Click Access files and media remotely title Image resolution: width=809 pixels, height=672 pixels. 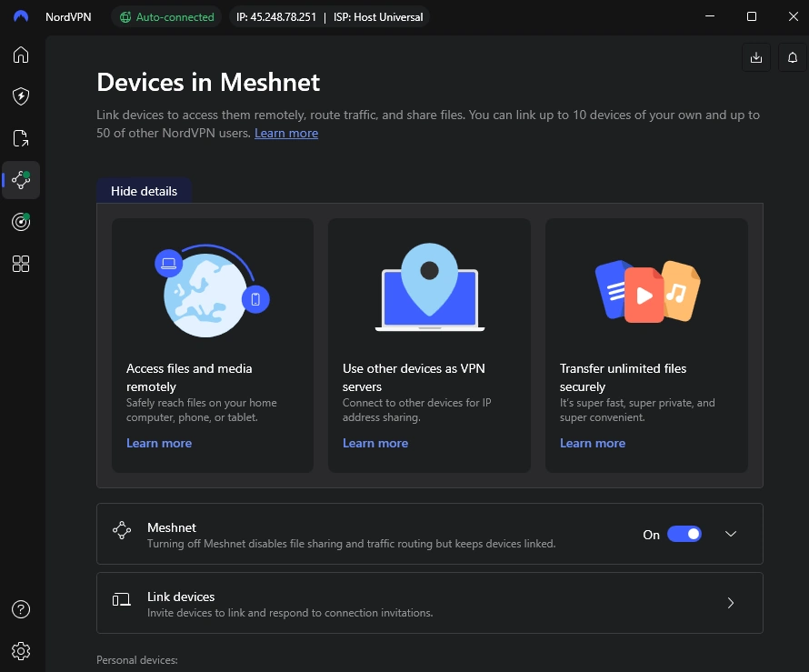click(189, 377)
